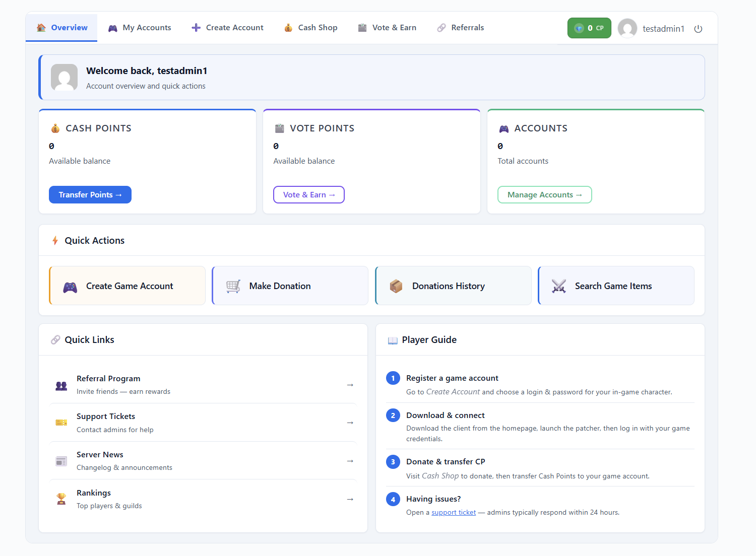Image resolution: width=756 pixels, height=556 pixels.
Task: Click arrow on Referral Program row
Action: (350, 385)
